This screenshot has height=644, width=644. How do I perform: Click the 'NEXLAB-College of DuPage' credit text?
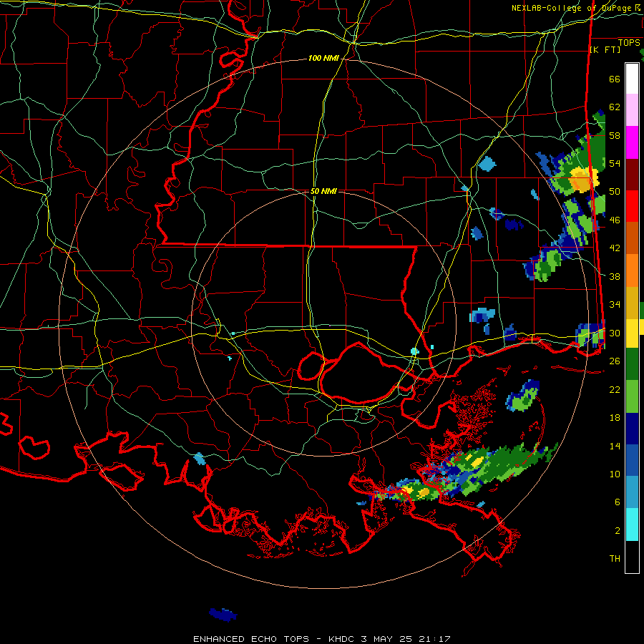[x=572, y=8]
